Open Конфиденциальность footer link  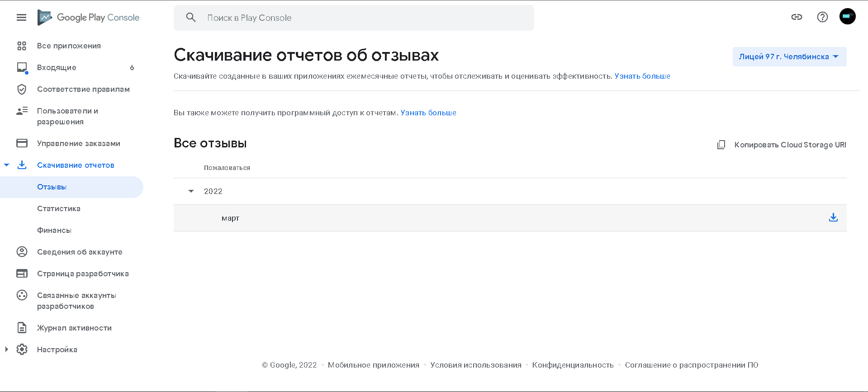[x=573, y=365]
